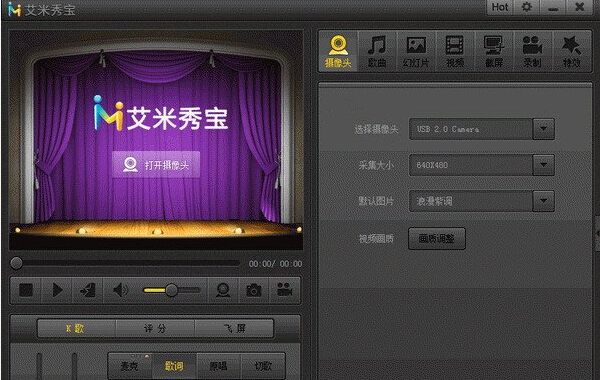Click the play icon

pos(57,290)
